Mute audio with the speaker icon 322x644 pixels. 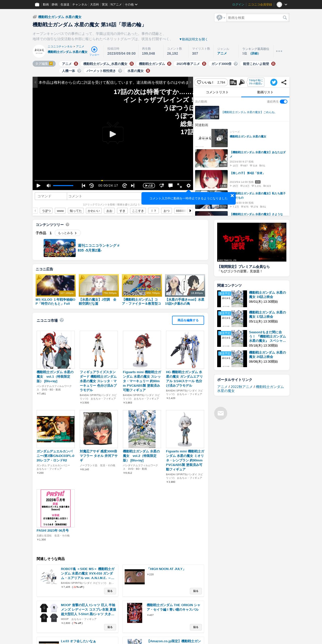[48, 186]
